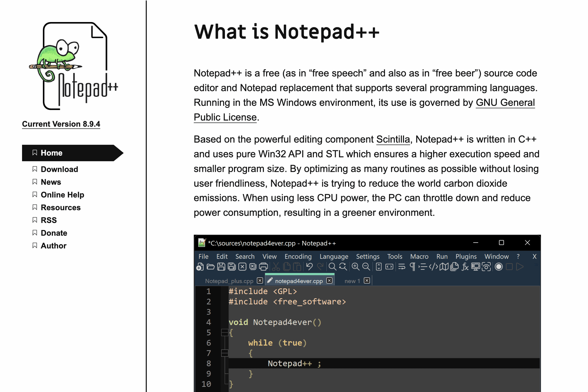Open the Window menu
The height and width of the screenshot is (392, 588).
click(497, 256)
